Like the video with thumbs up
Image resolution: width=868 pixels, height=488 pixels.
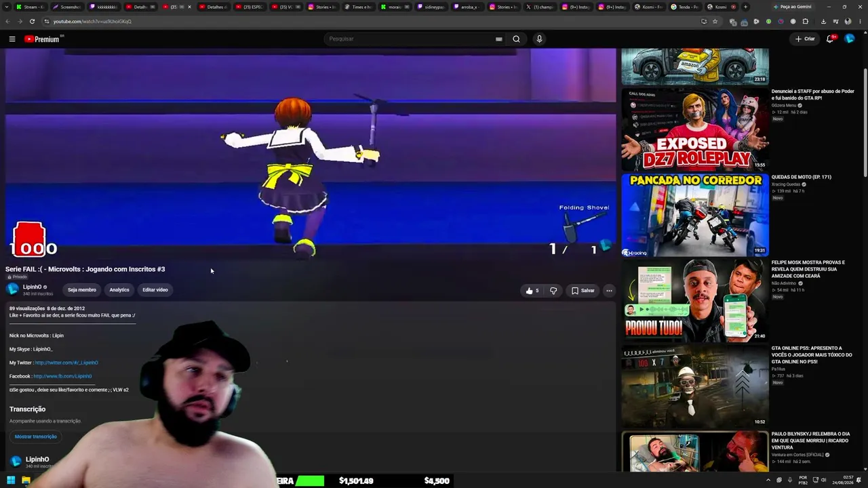tap(532, 291)
